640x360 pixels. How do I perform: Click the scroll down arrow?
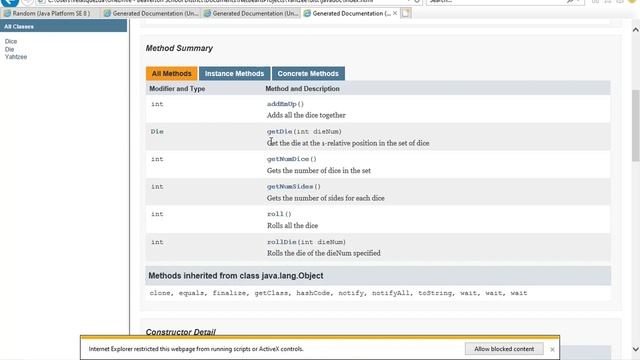pyautogui.click(x=636, y=349)
